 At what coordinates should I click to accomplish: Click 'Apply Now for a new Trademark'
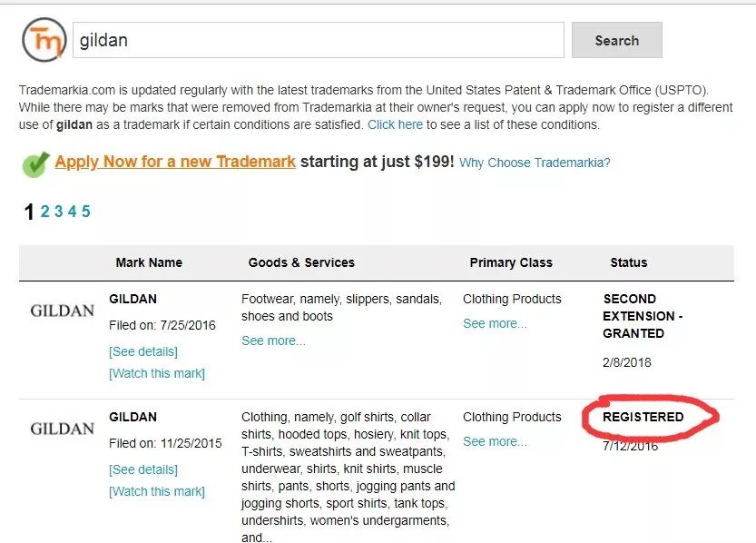175,162
